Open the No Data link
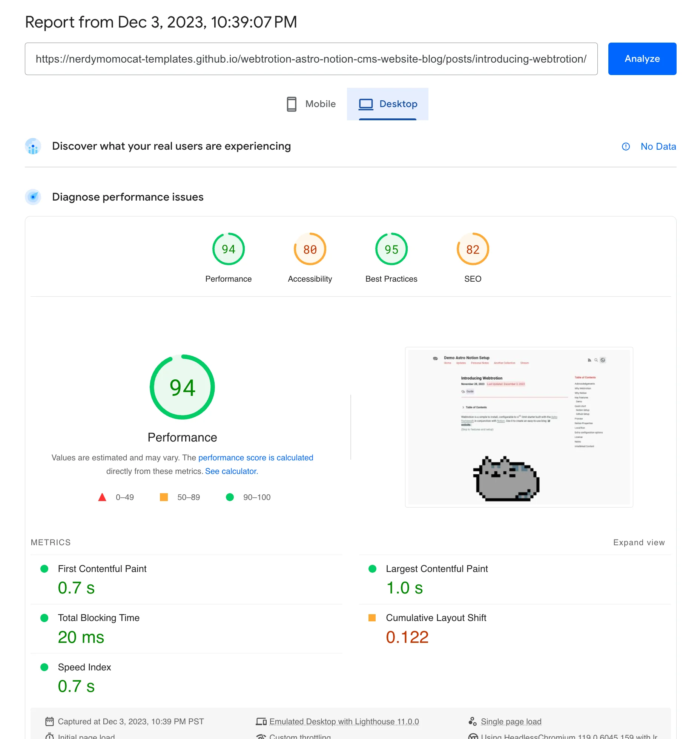The width and height of the screenshot is (700, 739). 658,147
